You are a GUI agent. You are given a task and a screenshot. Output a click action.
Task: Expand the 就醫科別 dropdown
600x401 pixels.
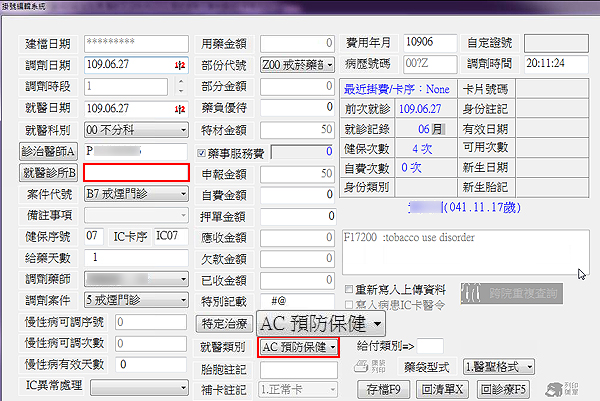click(x=182, y=130)
